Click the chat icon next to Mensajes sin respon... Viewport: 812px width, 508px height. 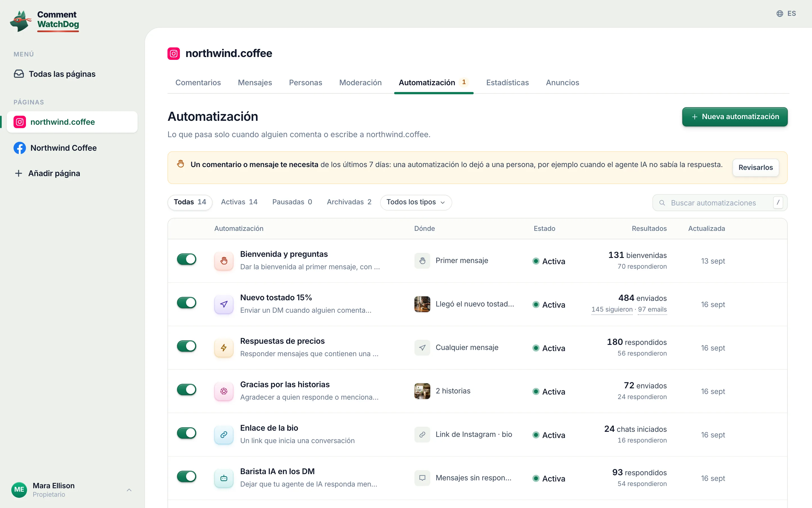tap(422, 478)
